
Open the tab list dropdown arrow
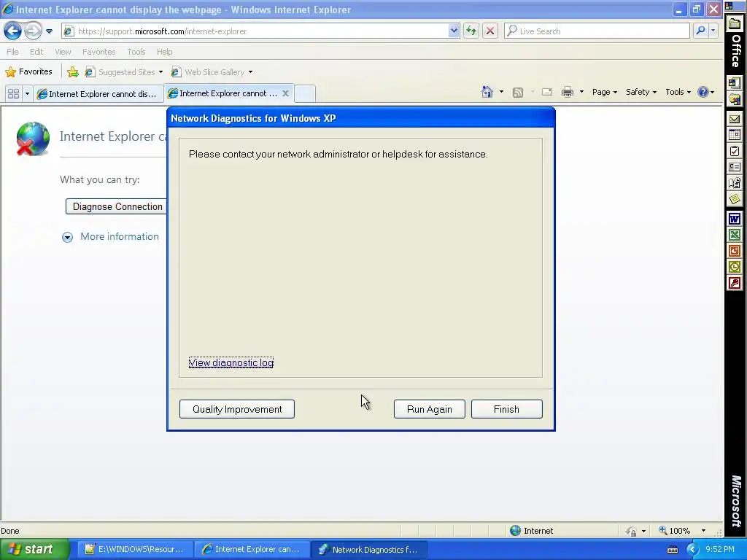coord(27,93)
